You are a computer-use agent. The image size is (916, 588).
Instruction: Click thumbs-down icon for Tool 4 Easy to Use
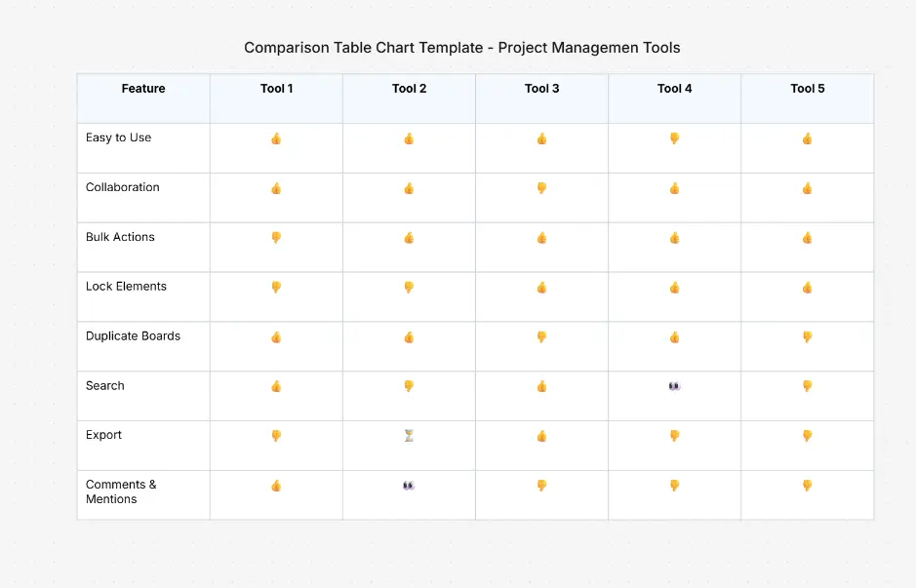(x=674, y=138)
